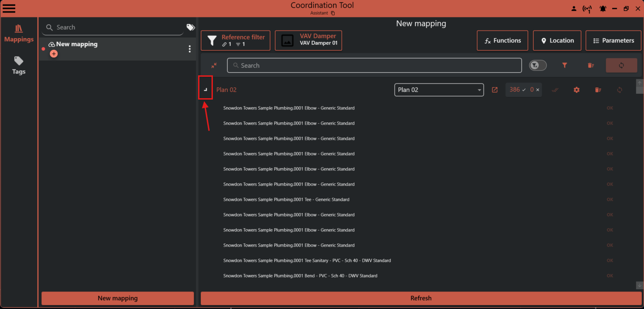Collapse the view with the inward-arrows icon

click(214, 65)
